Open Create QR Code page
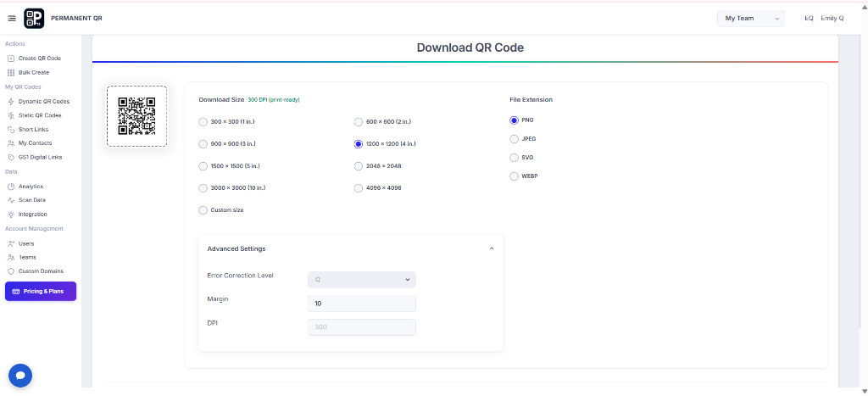The image size is (868, 396). 39,59
